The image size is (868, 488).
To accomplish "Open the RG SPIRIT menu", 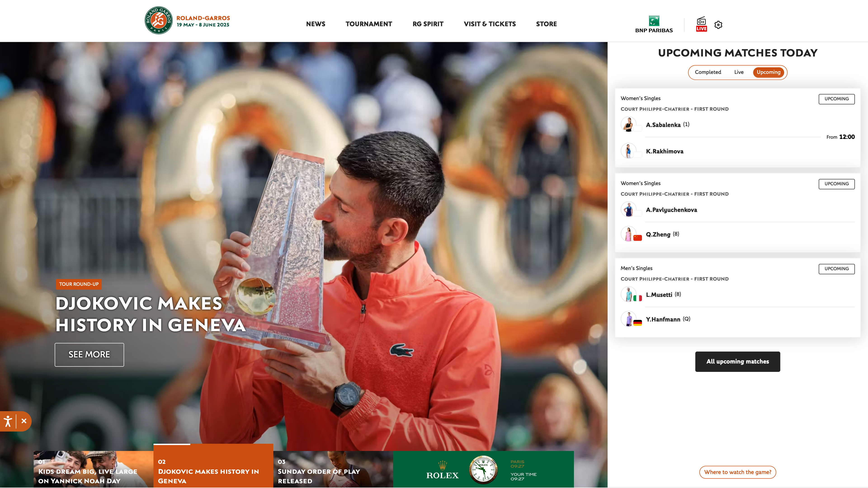I will click(428, 24).
